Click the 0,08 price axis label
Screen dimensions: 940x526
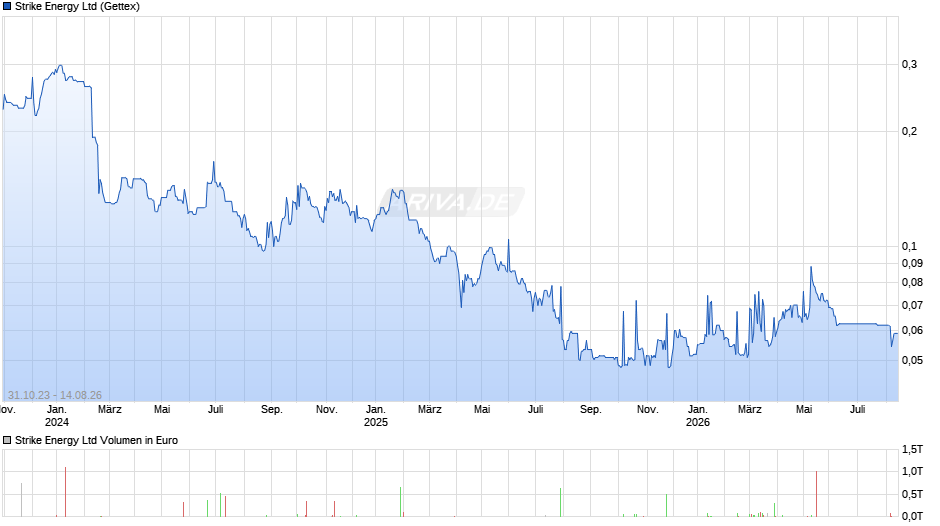(912, 282)
